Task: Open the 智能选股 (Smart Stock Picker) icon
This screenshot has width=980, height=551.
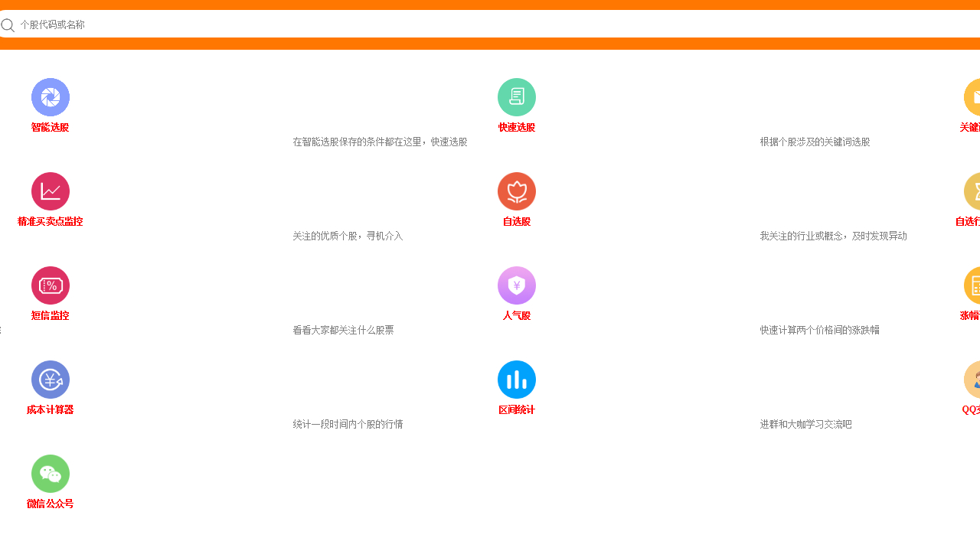Action: (x=50, y=97)
